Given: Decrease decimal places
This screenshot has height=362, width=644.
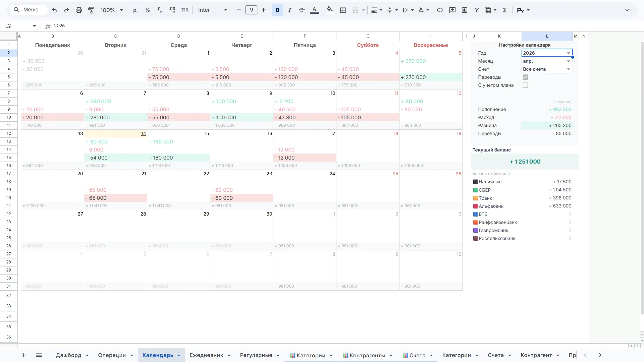Looking at the screenshot, I should (160, 10).
